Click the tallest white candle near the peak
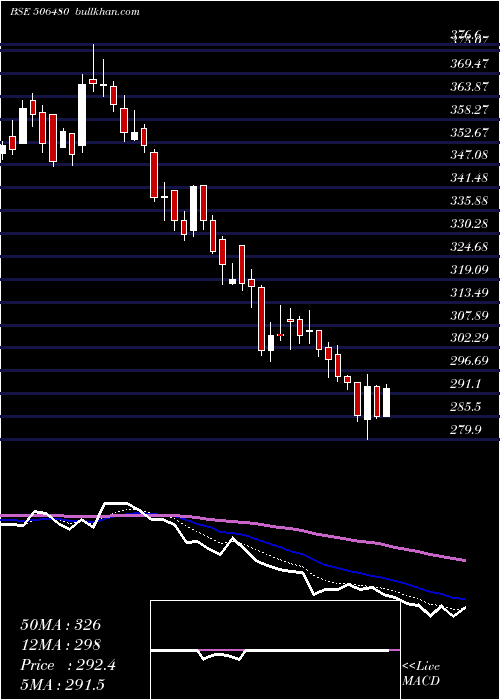The image size is (500, 700). 82,115
